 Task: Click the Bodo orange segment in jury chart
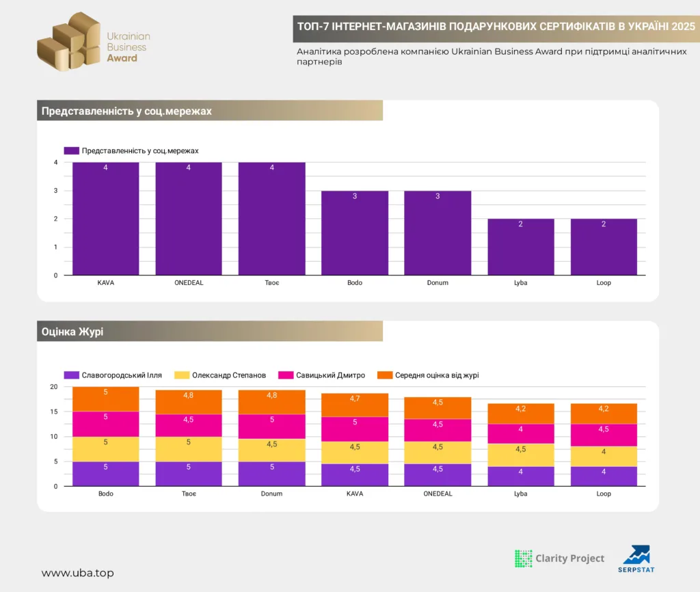(106, 399)
